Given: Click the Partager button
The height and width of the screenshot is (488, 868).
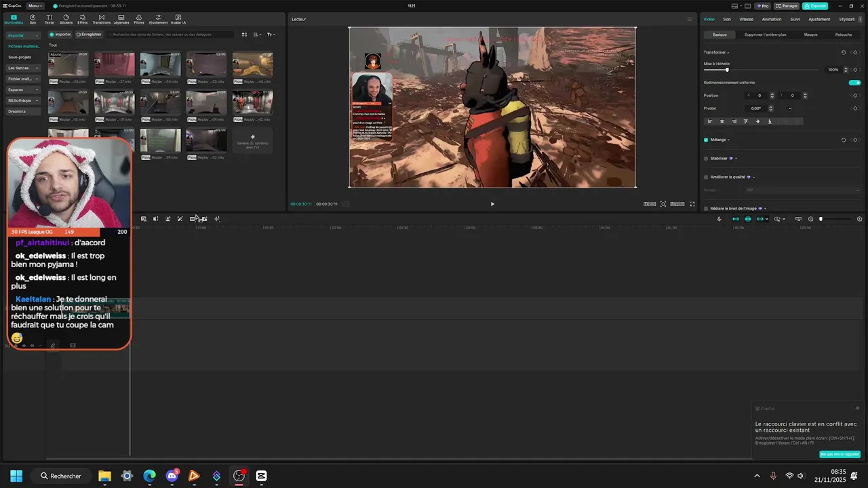Looking at the screenshot, I should point(787,5).
